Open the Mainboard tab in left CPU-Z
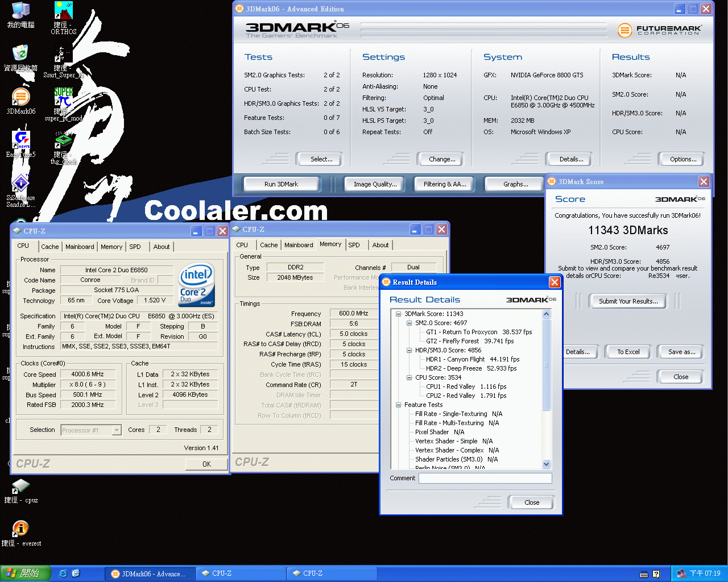 (80, 247)
